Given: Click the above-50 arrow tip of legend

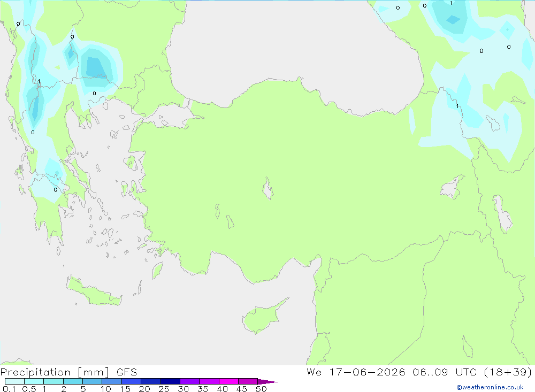Looking at the screenshot, I should (267, 382).
